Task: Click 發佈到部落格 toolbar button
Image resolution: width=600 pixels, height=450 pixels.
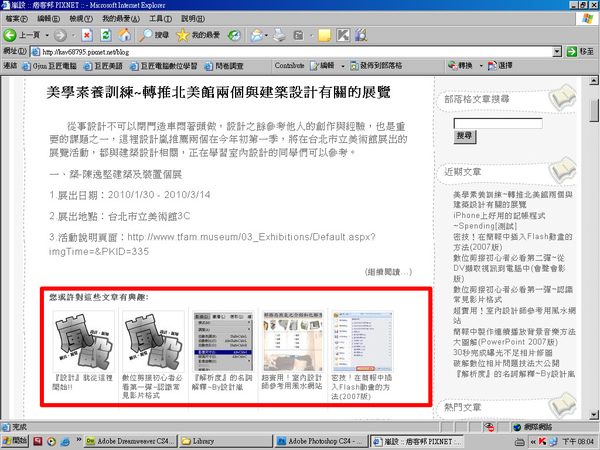Action: (x=376, y=66)
